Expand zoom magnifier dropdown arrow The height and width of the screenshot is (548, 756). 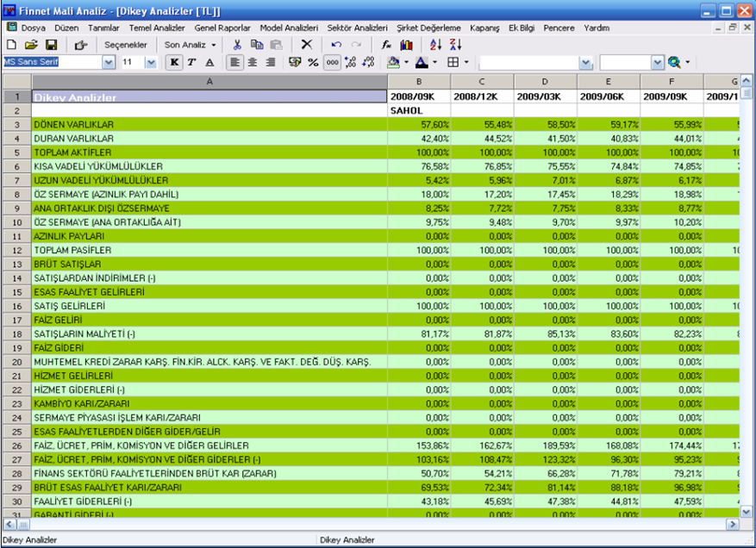pyautogui.click(x=688, y=62)
